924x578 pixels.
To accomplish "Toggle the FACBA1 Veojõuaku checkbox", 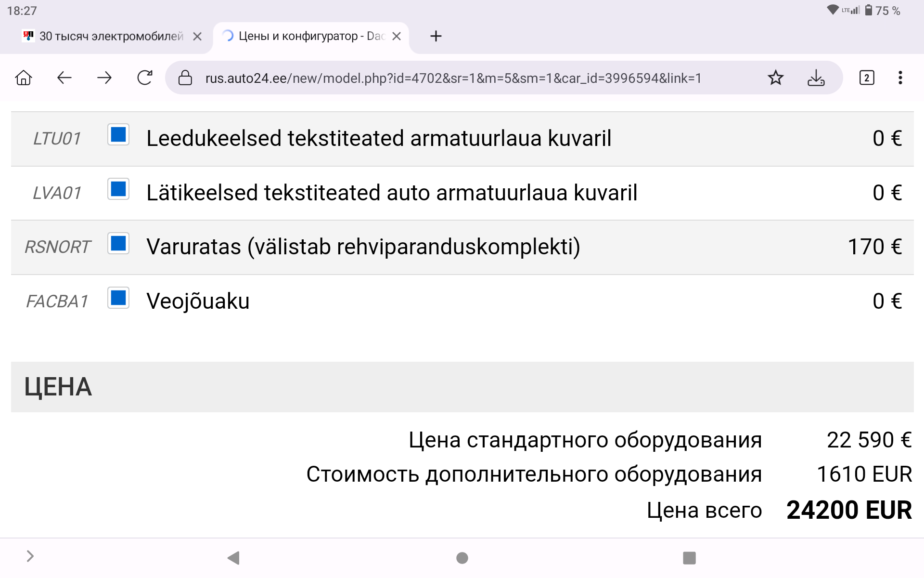I will [118, 298].
